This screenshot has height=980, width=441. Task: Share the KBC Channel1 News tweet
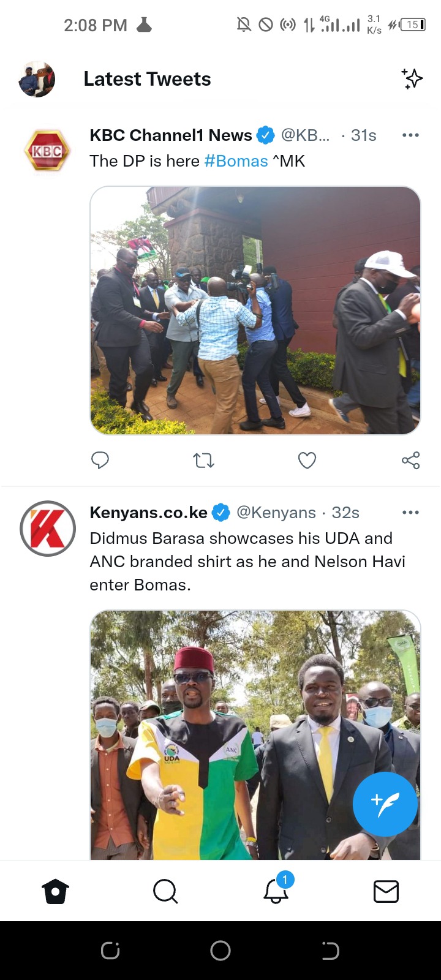[x=410, y=460]
